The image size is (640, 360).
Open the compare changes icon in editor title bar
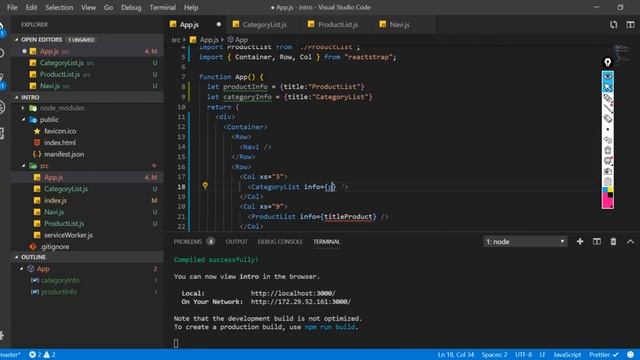(613, 24)
